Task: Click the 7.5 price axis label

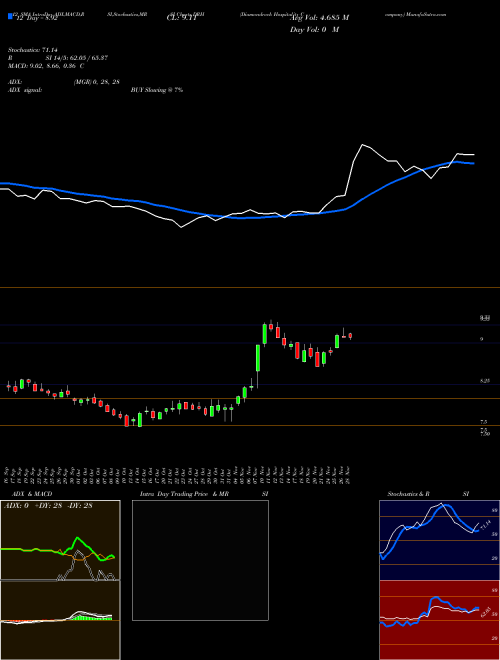Action: point(484,421)
